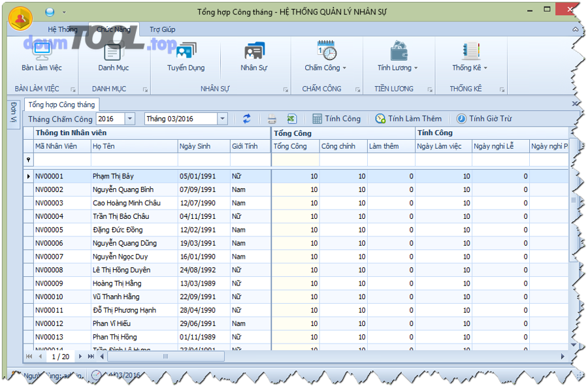Click the refresh arrows icon in toolbar
This screenshot has width=588, height=386.
pyautogui.click(x=246, y=119)
